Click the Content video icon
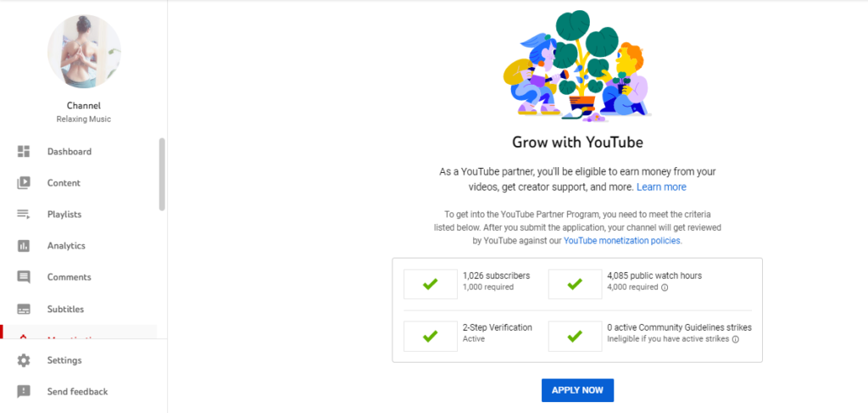868x413 pixels. [x=24, y=183]
